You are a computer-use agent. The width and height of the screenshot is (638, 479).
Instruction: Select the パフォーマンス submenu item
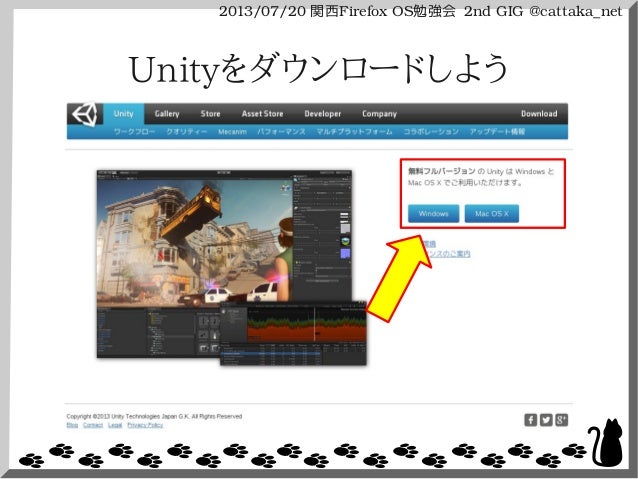tap(281, 131)
